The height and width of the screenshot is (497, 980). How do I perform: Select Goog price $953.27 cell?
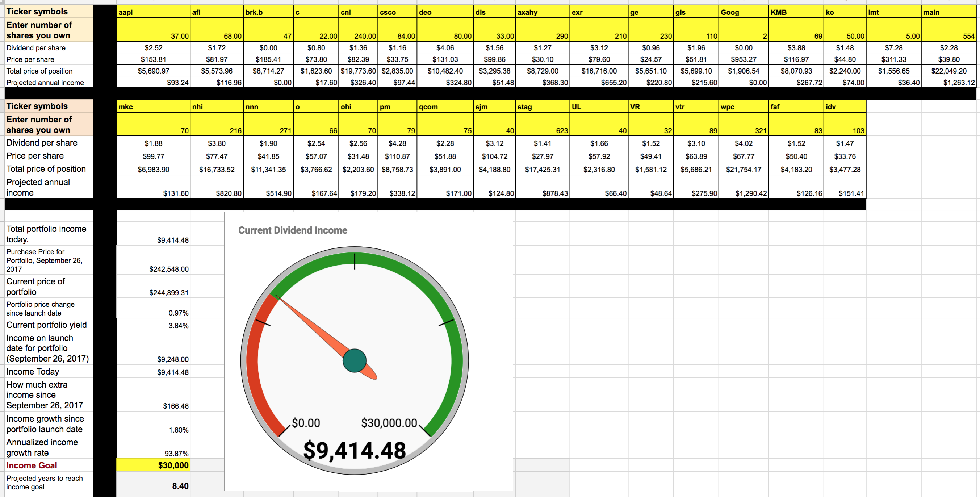tap(744, 59)
